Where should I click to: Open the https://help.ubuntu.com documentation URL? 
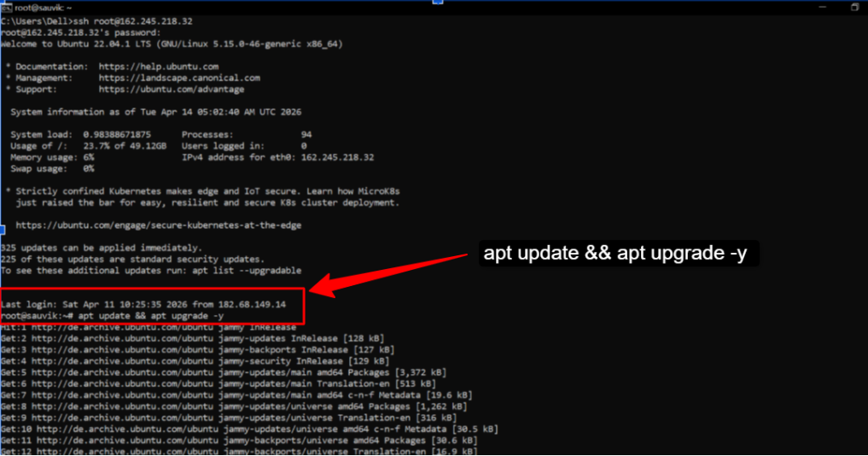click(x=159, y=67)
